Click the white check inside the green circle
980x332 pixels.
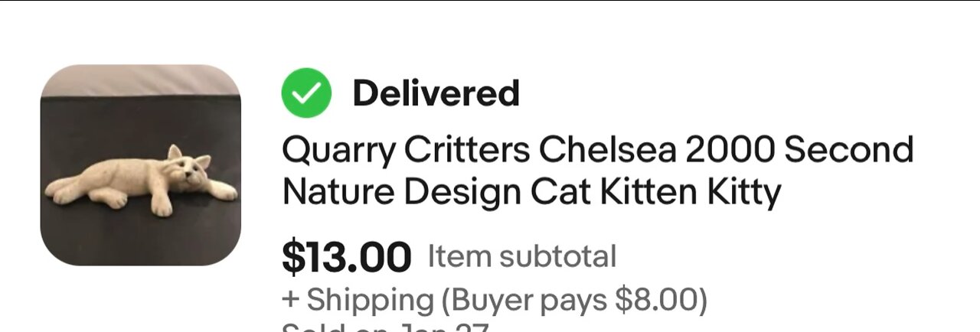(x=306, y=94)
